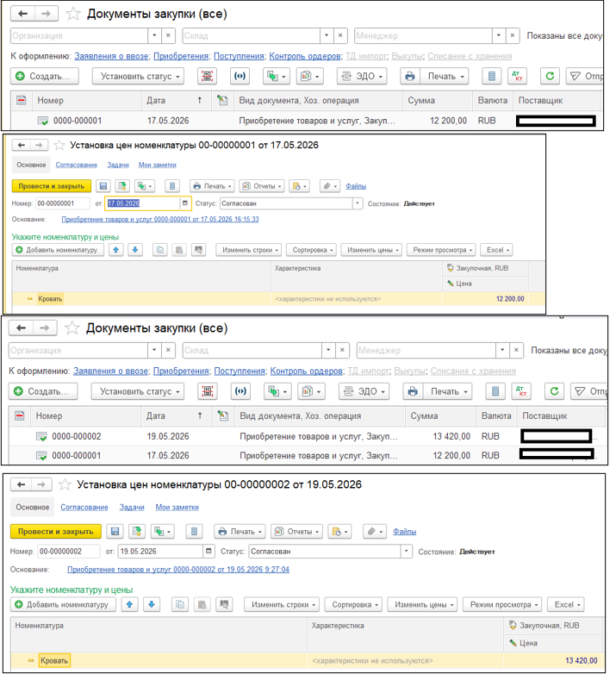Sort by Дата column in single-row purchase list
Viewport: 616px width, 674px height.
(176, 101)
